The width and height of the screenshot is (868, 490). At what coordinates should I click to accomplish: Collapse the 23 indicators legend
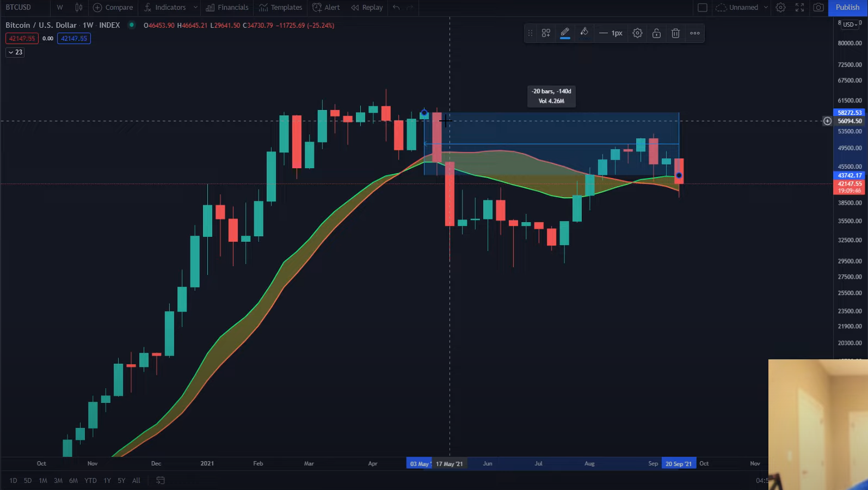[15, 52]
